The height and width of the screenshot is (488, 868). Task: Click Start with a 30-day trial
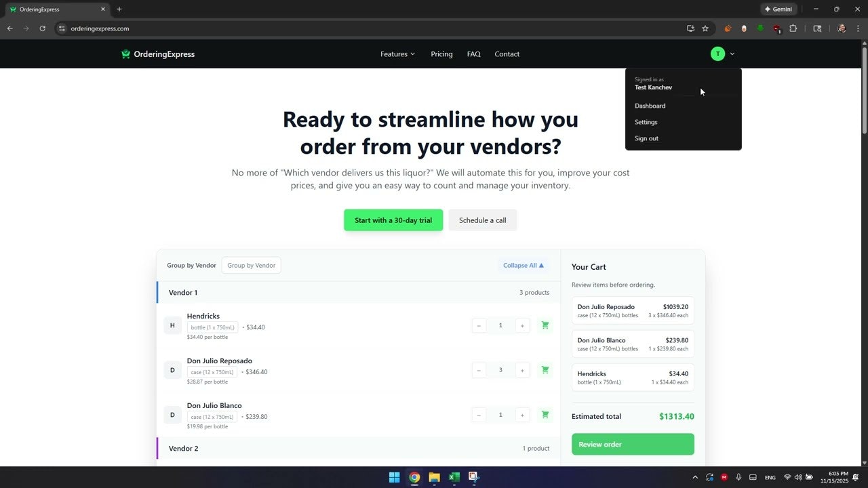coord(393,220)
